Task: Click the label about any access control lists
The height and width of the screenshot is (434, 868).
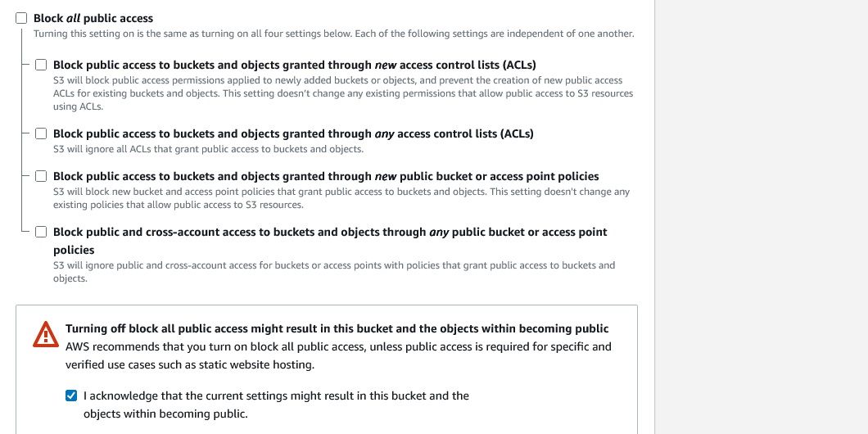Action: 293,133
